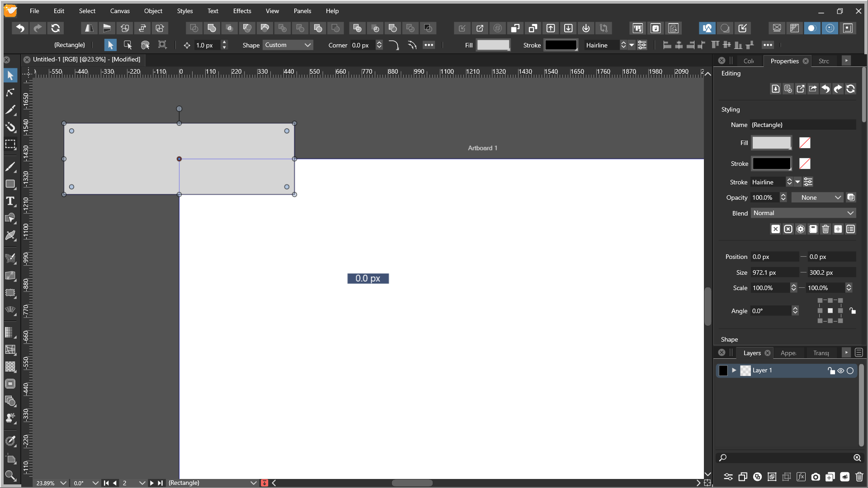Screen dimensions: 868x488
Task: Toggle the Layer 1 lock icon
Action: [x=831, y=371]
